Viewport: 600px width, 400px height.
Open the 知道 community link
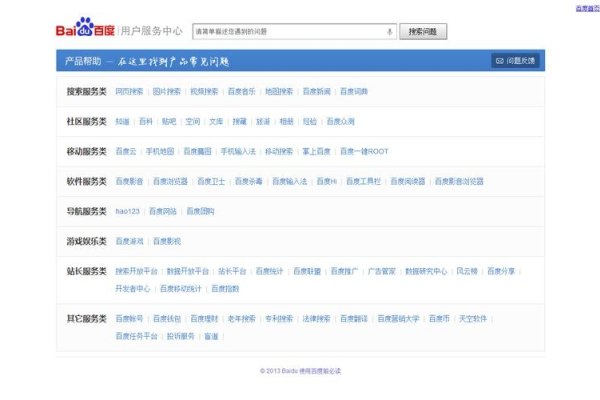[x=122, y=121]
